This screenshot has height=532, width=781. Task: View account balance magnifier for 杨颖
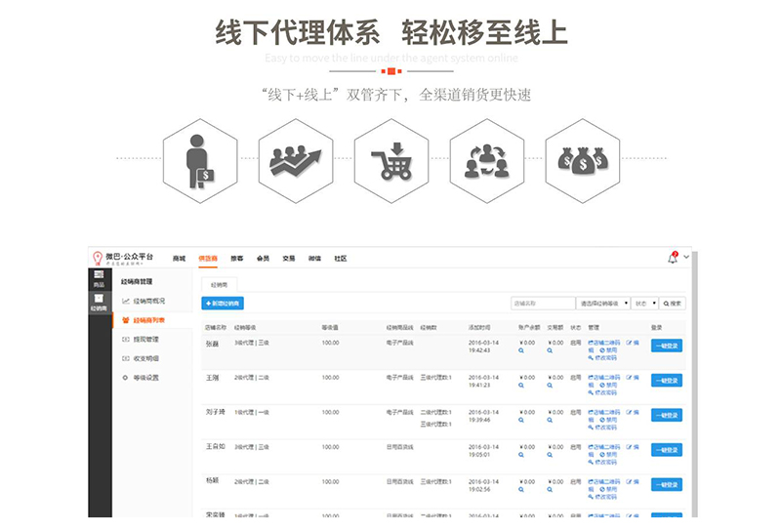[x=521, y=490]
